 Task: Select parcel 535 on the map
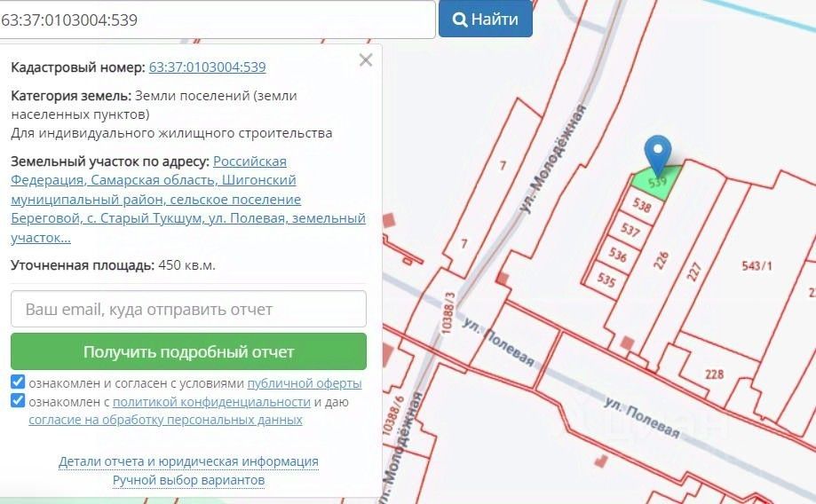coord(606,280)
